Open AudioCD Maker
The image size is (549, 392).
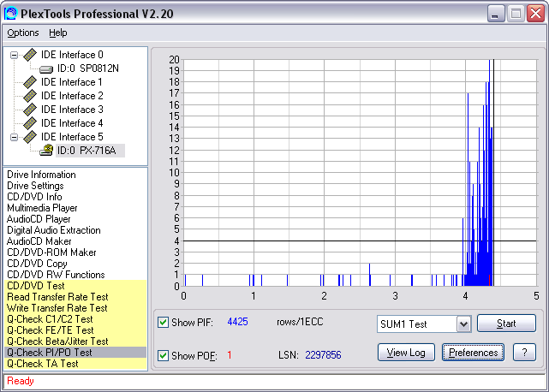coord(39,241)
